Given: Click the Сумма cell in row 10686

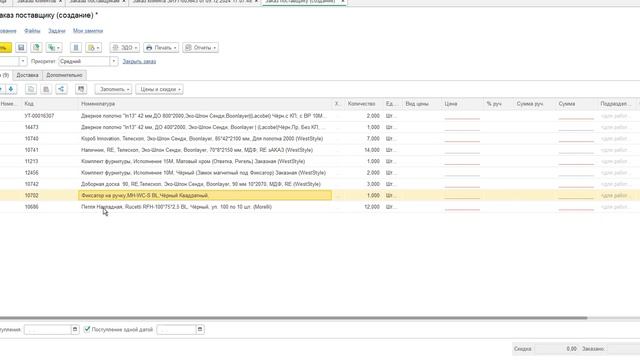Looking at the screenshot, I should (x=576, y=207).
